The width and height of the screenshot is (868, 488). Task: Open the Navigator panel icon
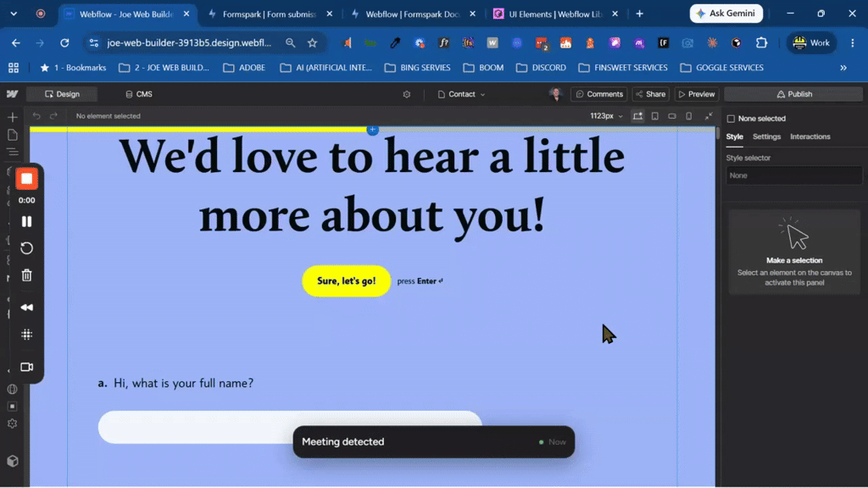coord(12,152)
